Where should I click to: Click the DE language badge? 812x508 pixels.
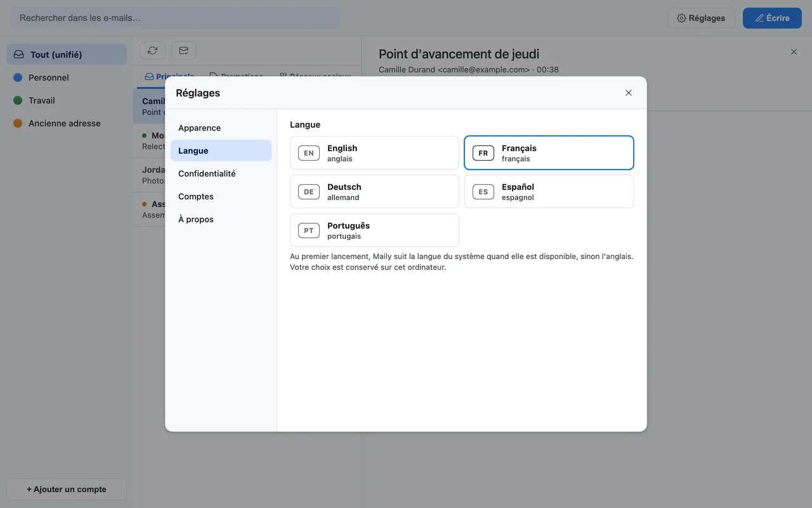pos(309,192)
